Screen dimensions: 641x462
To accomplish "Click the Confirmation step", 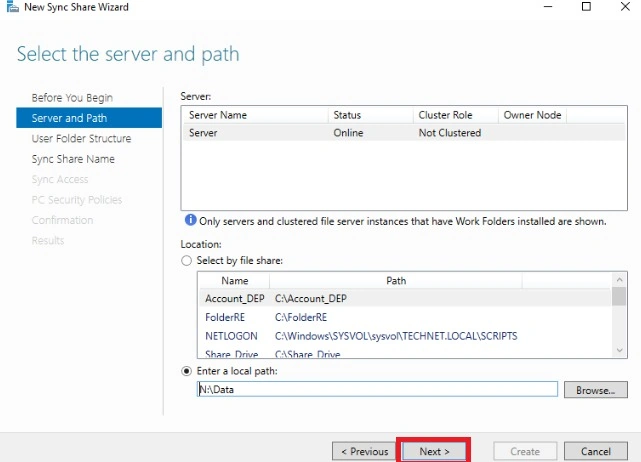I will click(62, 220).
